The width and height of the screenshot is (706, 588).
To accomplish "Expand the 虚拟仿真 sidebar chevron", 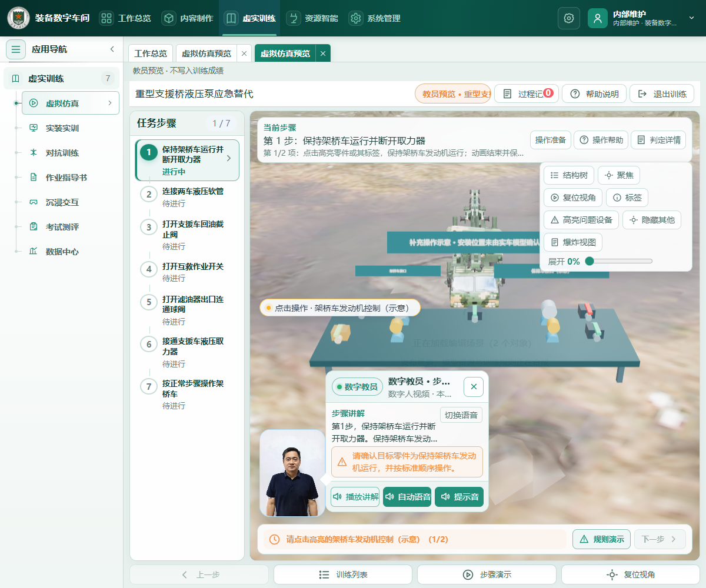I will click(109, 103).
